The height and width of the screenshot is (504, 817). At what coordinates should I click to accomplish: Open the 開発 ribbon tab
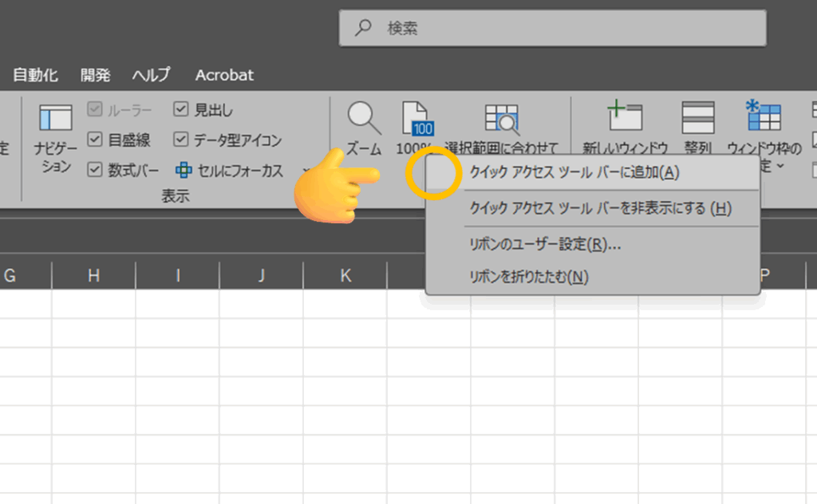pyautogui.click(x=96, y=75)
